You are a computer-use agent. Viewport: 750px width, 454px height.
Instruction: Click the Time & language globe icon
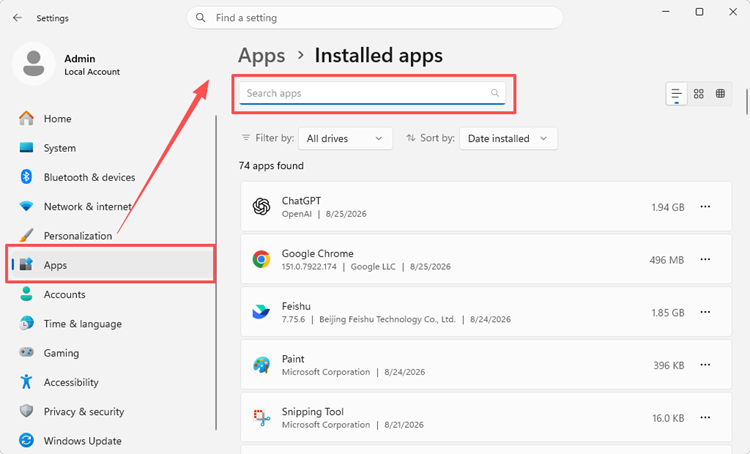point(26,323)
